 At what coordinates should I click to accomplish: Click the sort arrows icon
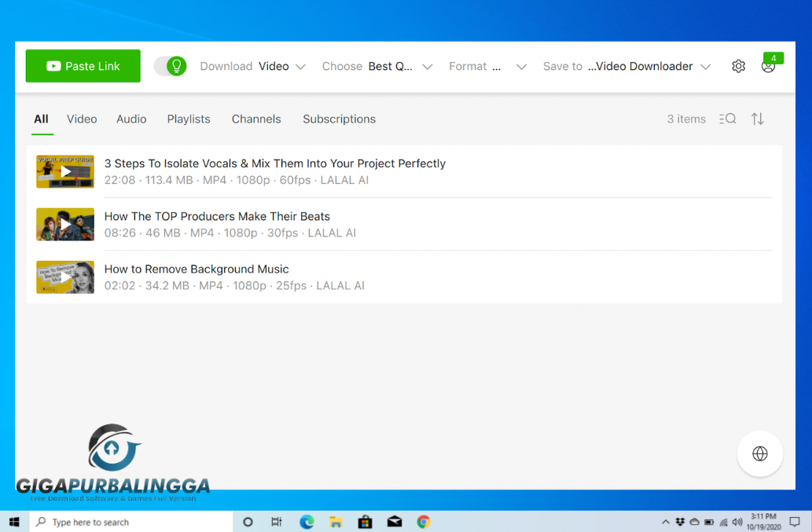click(x=757, y=119)
